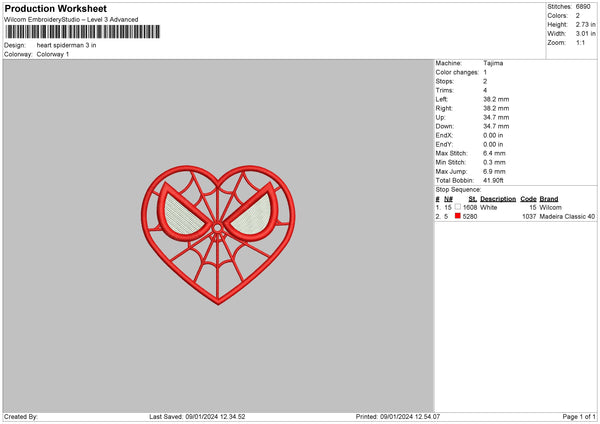Click the Wilcom brand in row 1
Image resolution: width=600 pixels, height=424 pixels.
pos(551,207)
